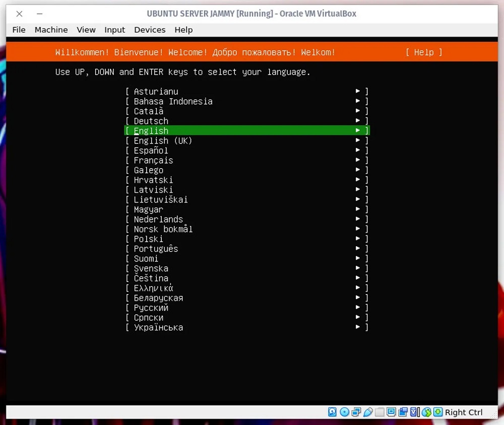Select Español in the language list
Image resolution: width=504 pixels, height=425 pixels.
[x=247, y=151]
